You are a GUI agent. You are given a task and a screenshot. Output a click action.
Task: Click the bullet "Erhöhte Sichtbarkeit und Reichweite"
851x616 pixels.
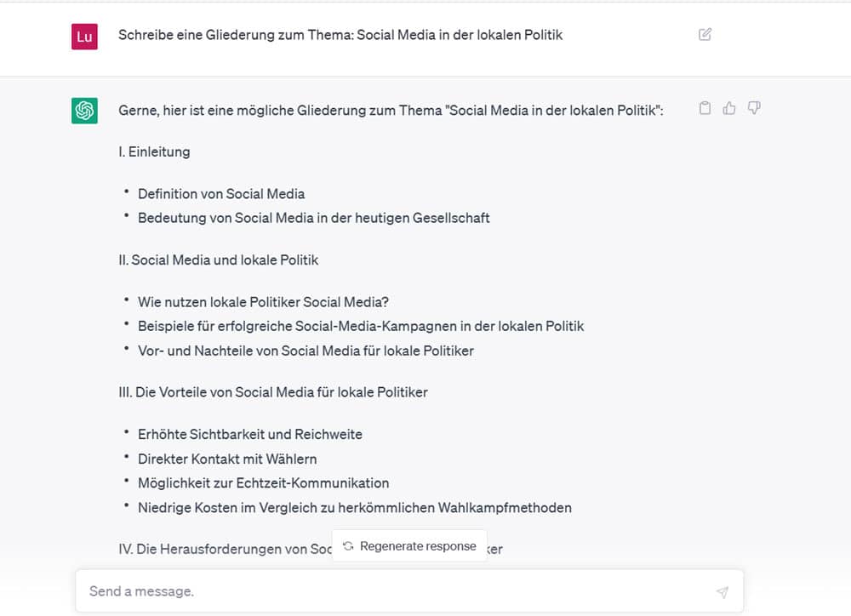tap(249, 434)
